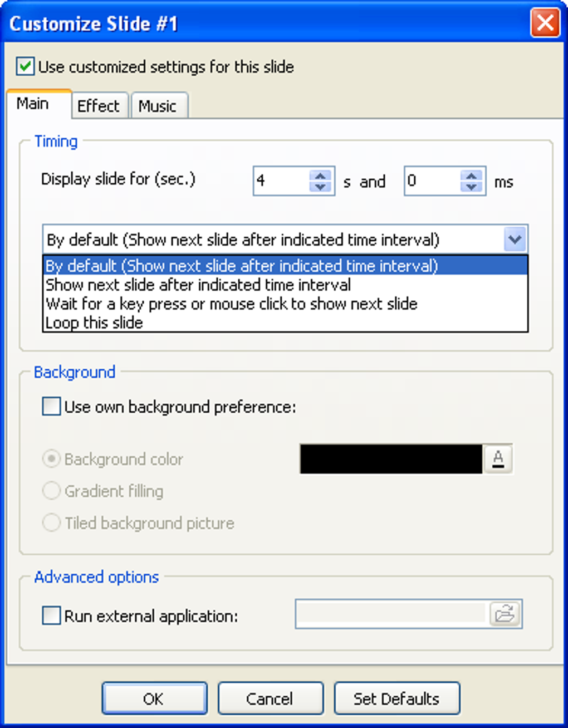Decrease the milliseconds spinner value
This screenshot has width=568, height=728.
(472, 187)
